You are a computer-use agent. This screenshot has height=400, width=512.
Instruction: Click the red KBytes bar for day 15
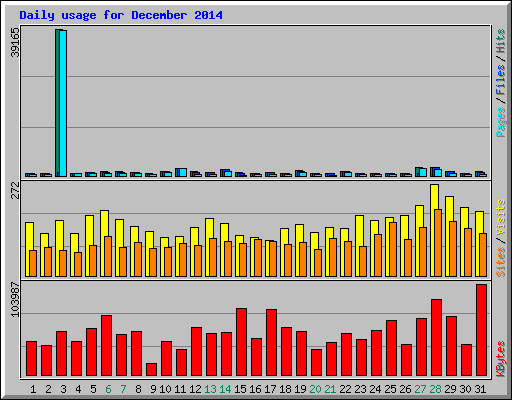coord(241,342)
